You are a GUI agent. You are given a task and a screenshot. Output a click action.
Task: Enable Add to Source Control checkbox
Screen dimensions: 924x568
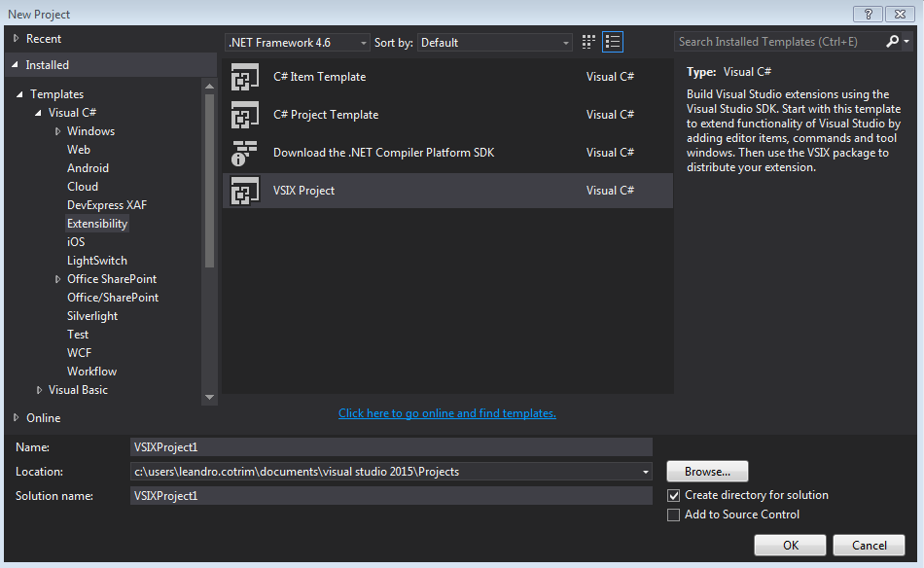point(674,515)
